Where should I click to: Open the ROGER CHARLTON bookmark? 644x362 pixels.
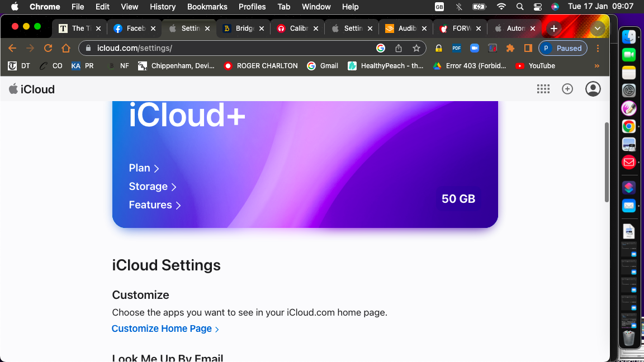click(x=261, y=66)
